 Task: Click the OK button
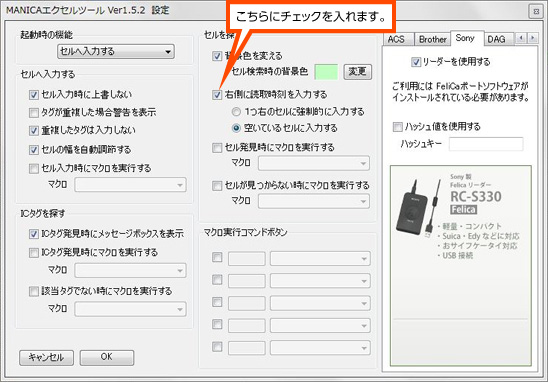pyautogui.click(x=107, y=357)
